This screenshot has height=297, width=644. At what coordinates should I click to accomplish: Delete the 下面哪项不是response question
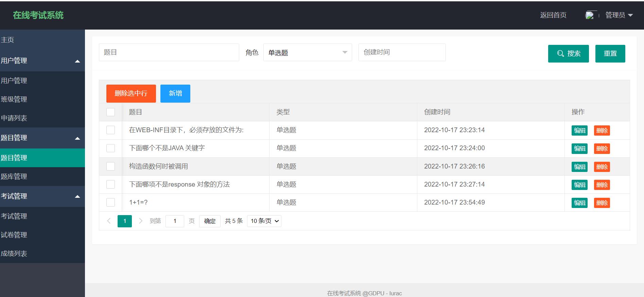pyautogui.click(x=602, y=185)
